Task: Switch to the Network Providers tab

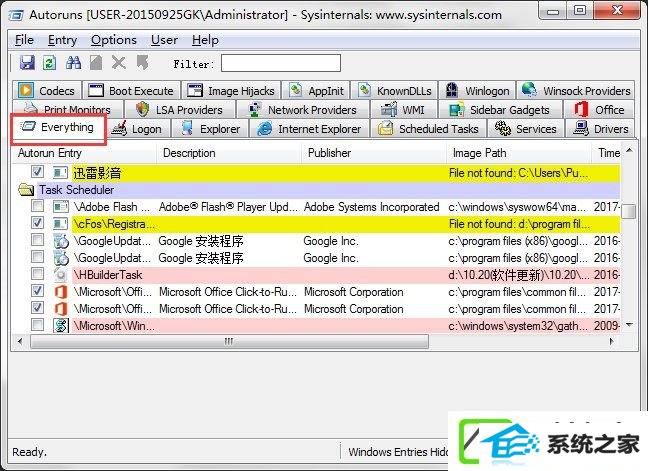Action: tap(303, 110)
